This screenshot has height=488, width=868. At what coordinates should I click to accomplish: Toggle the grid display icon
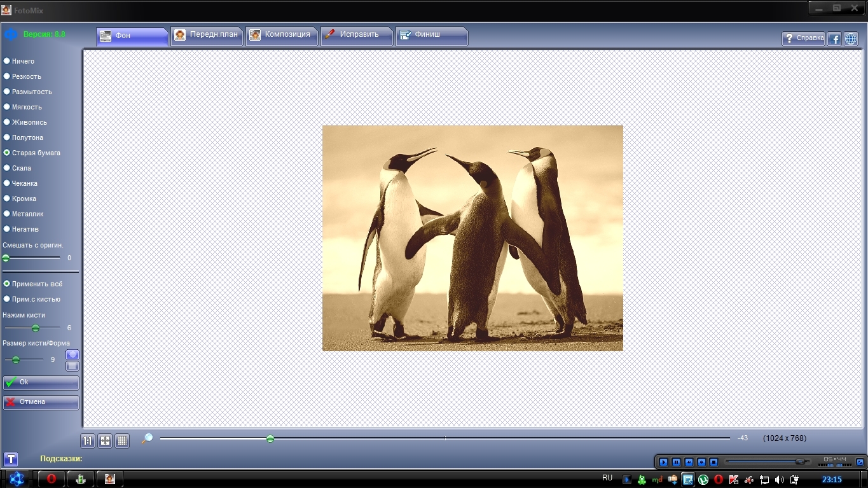click(123, 440)
